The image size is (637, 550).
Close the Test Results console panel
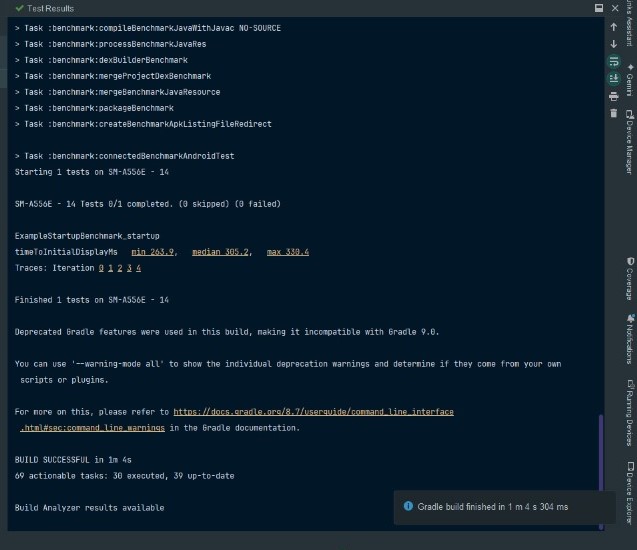pos(615,8)
